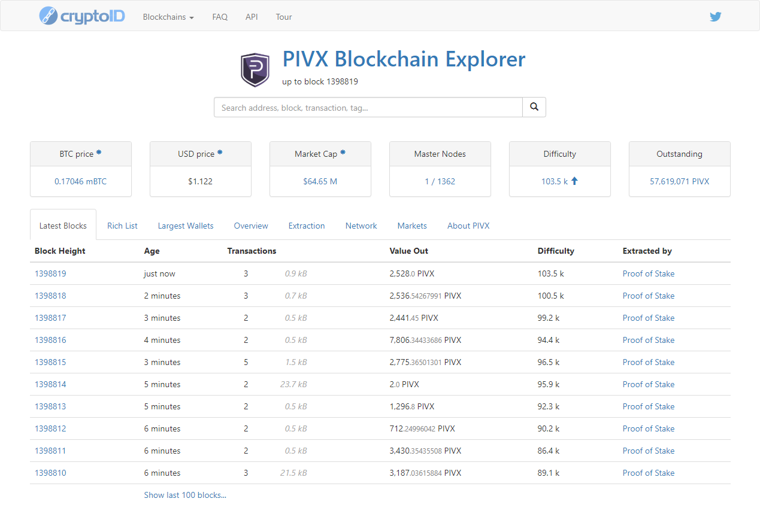Screen dimensions: 760x532
Task: Click the PIVX Blockchain Explorer title
Action: (404, 59)
